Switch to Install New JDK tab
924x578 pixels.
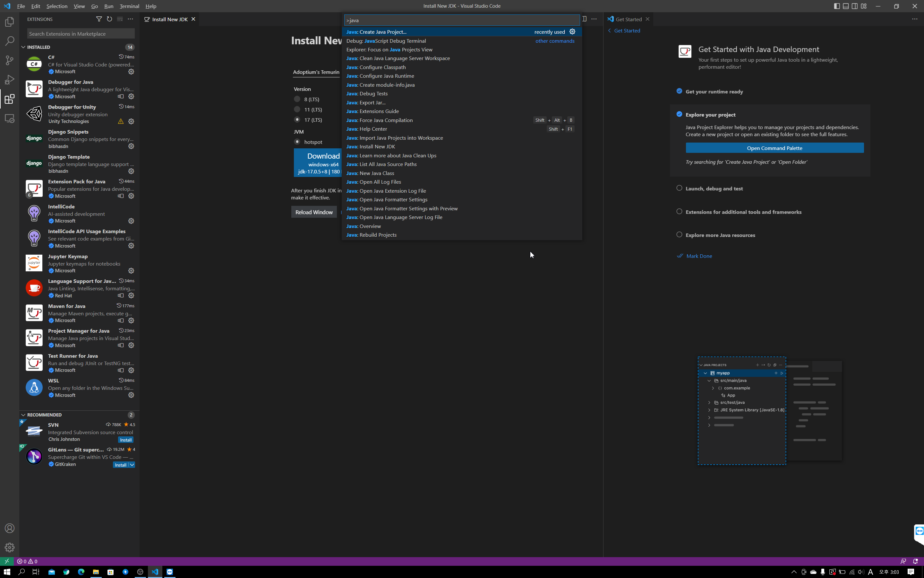(x=169, y=19)
